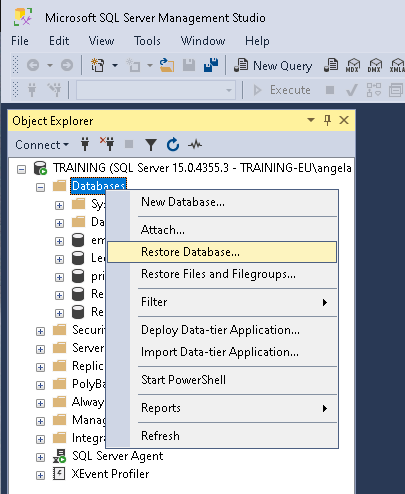Image resolution: width=405 pixels, height=494 pixels.
Task: Choose Deploy Data-tier Application...
Action: tap(222, 330)
